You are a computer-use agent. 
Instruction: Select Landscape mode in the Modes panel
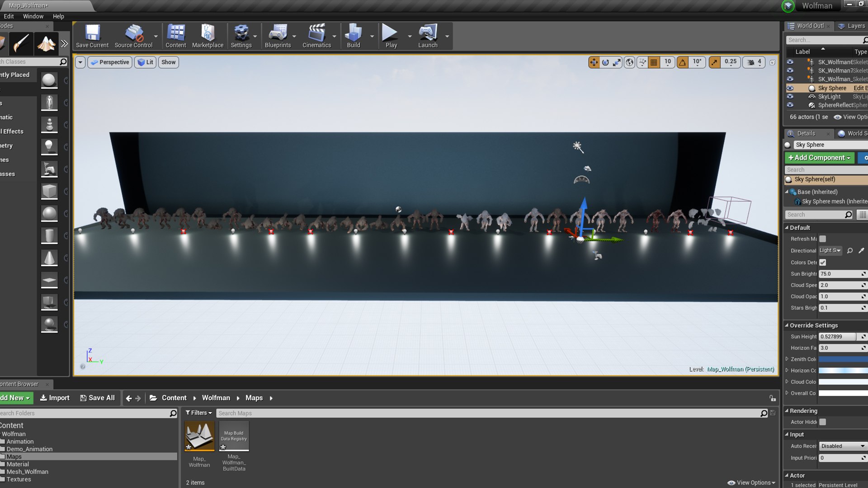coord(46,44)
